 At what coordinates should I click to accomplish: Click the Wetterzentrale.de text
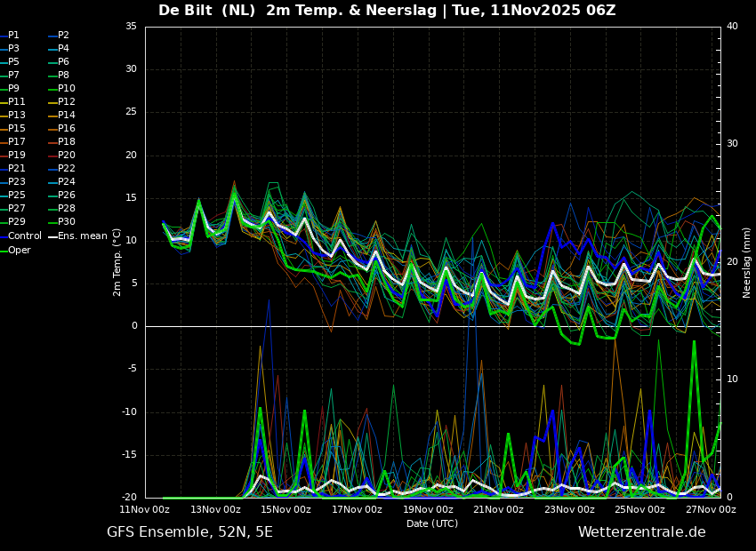642,532
